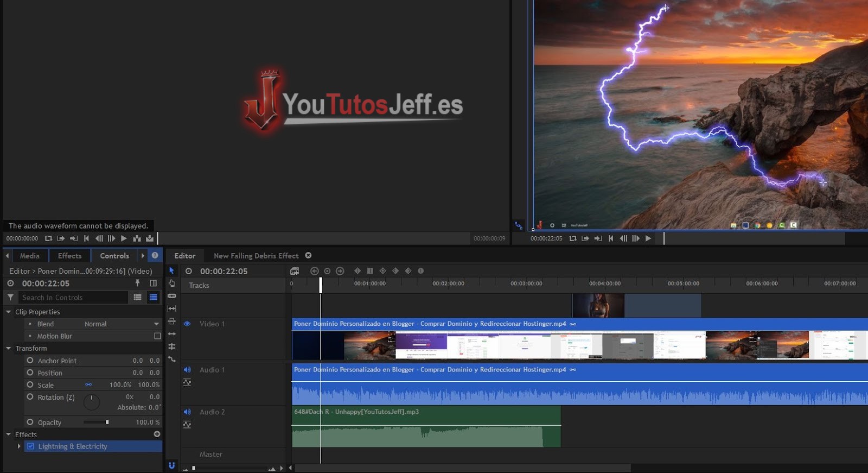Go to previous keyframe arrow in timeline
This screenshot has width=868, height=473.
tap(314, 271)
